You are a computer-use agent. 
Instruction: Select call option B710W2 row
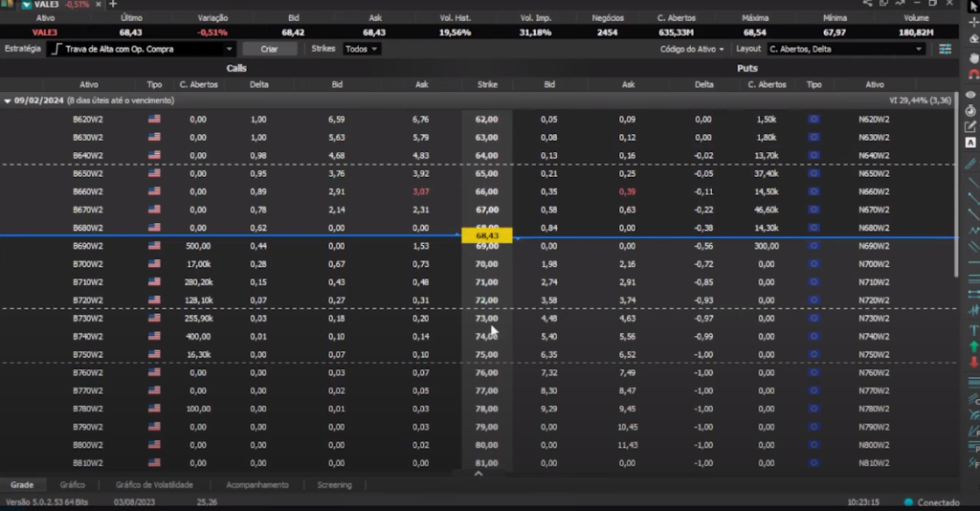[x=88, y=282]
